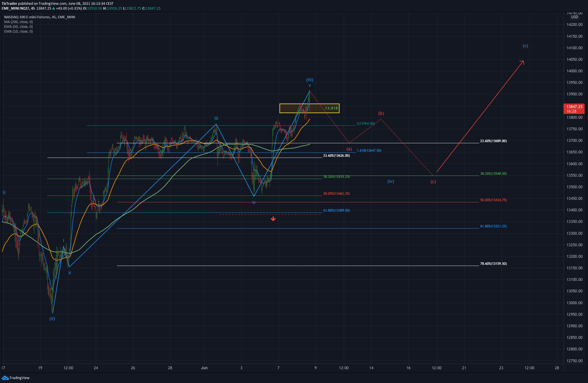Click the red (c) corrective wave label
Viewport: 588px width, 383px height.
pos(433,182)
